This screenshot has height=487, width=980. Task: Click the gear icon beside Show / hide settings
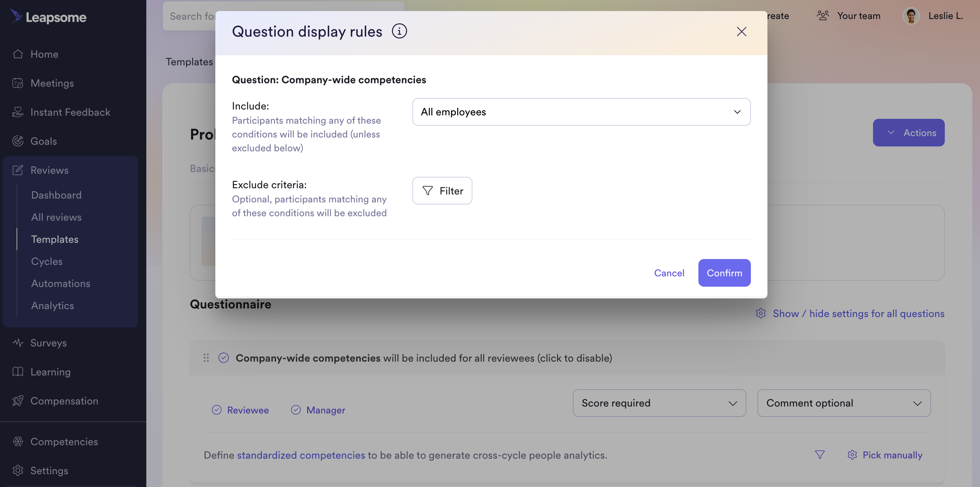coord(761,313)
